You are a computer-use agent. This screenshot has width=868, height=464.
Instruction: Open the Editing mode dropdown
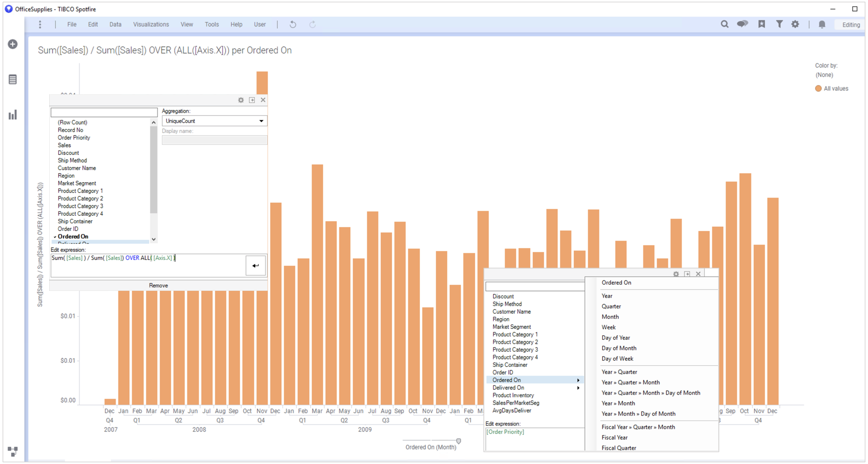[851, 24]
